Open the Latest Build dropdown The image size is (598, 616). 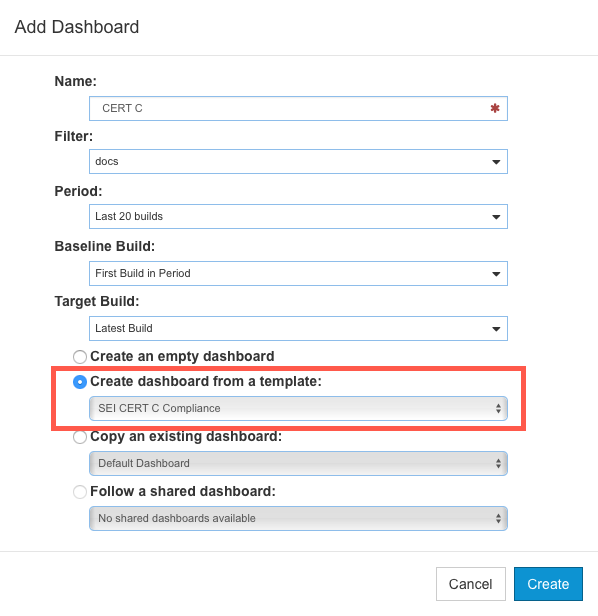point(298,328)
